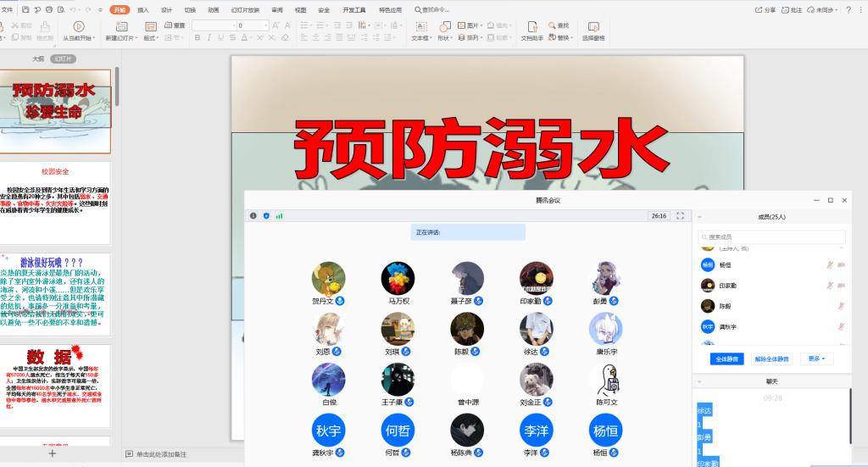Switch to the 插入 ribbon tab

[142, 9]
